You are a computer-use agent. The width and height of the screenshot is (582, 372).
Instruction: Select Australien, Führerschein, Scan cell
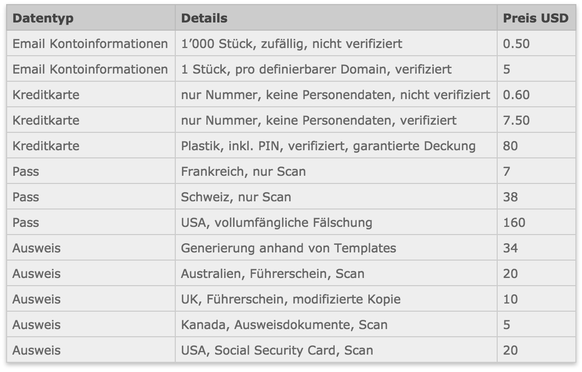[336, 274]
